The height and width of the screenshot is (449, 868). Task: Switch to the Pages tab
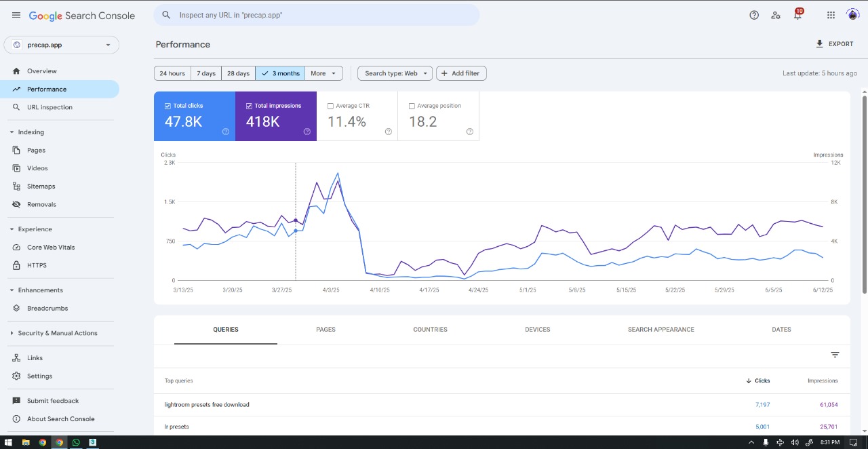[x=325, y=330]
